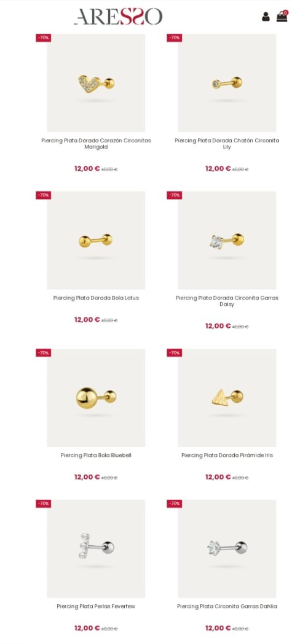
Task: Open Piercing Plata Dorada Corazón Circonitas Marigold link
Action: 97,144
